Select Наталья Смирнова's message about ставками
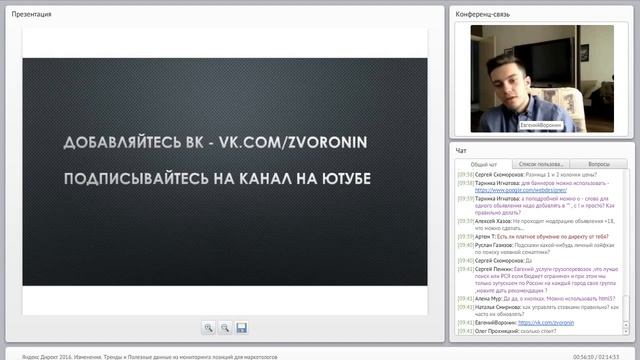The height and width of the screenshot is (360, 640). (538, 311)
